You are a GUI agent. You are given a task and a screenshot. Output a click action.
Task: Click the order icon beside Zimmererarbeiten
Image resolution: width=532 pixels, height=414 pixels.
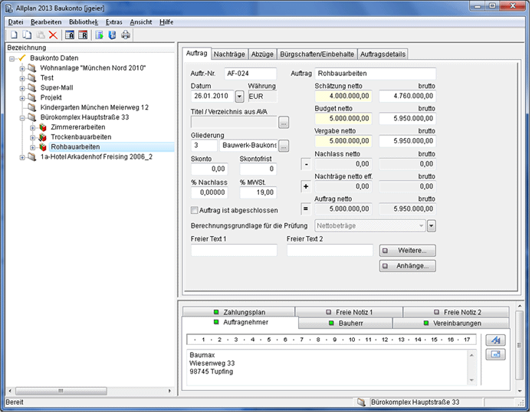[x=43, y=127]
